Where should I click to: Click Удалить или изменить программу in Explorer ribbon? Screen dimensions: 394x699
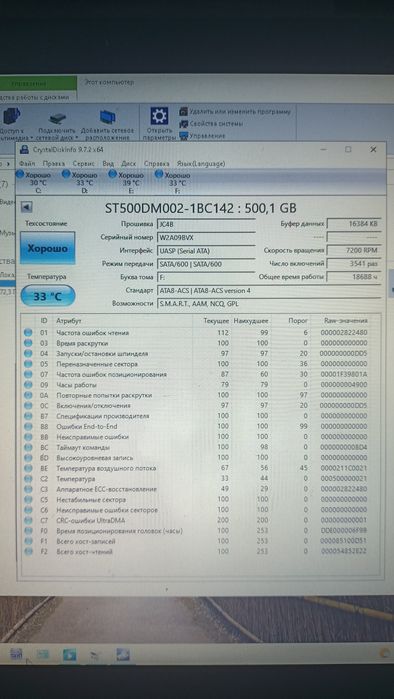coord(235,111)
